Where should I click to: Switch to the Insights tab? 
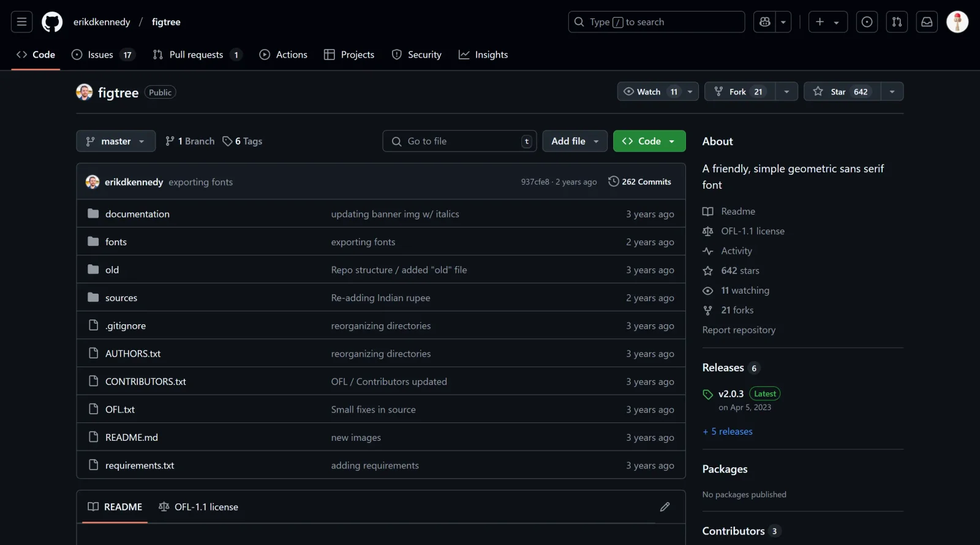point(483,55)
